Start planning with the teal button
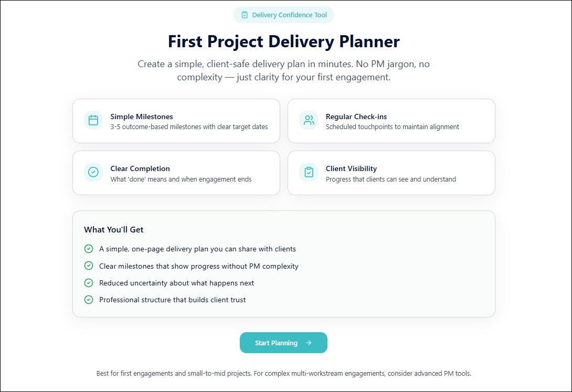Viewport: 572px width, 392px height. click(x=283, y=343)
